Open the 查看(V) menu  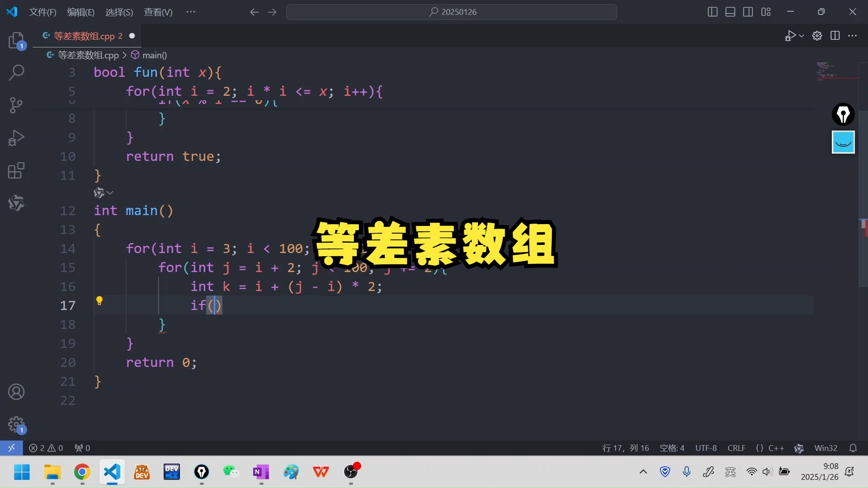pos(158,12)
